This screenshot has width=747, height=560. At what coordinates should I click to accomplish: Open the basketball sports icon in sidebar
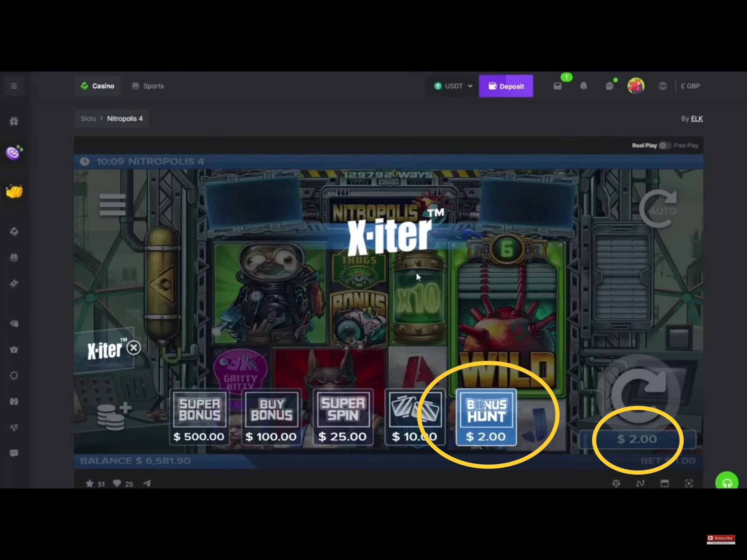point(14,258)
